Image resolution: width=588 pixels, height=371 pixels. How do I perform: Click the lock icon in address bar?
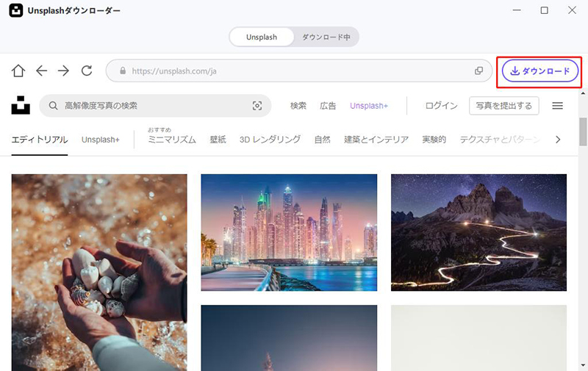pos(123,71)
